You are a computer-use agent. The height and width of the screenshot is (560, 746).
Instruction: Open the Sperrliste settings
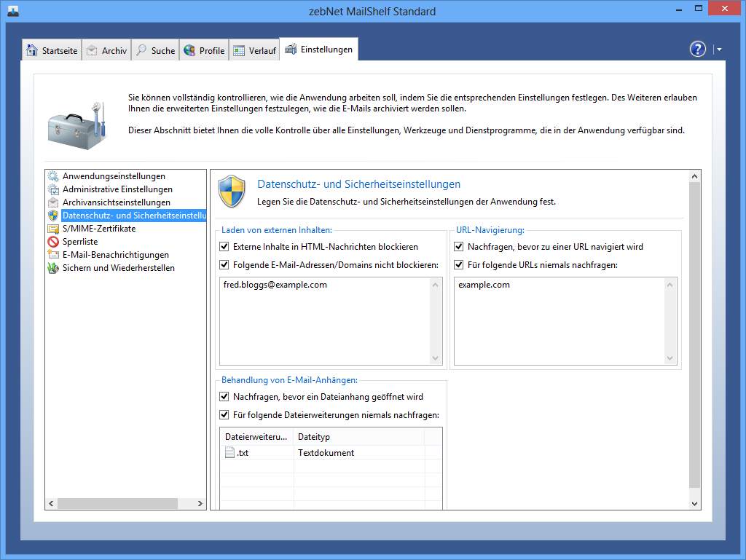click(80, 242)
